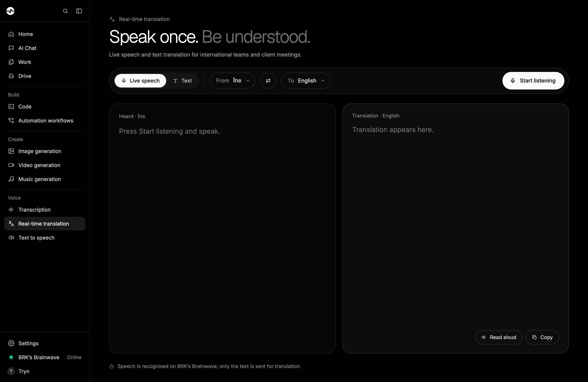
Task: Click the 'Real-time translation' breadcrumb label
Action: click(x=144, y=19)
